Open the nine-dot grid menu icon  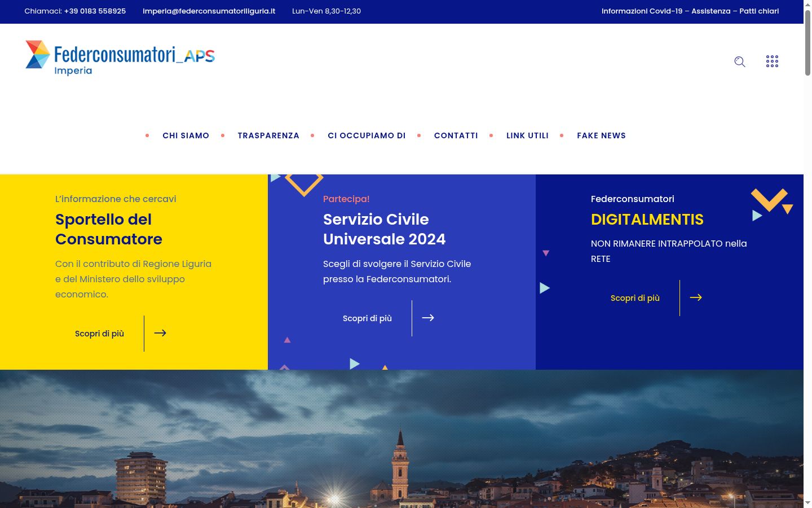pyautogui.click(x=772, y=62)
